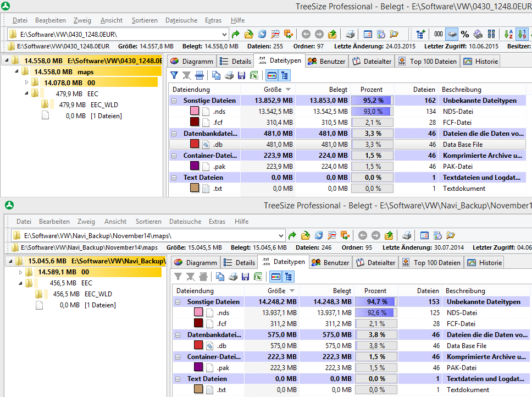This screenshot has width=532, height=397.
Task: Click the filter funnel icon in top Dateitypen toolbar
Action: [174, 75]
